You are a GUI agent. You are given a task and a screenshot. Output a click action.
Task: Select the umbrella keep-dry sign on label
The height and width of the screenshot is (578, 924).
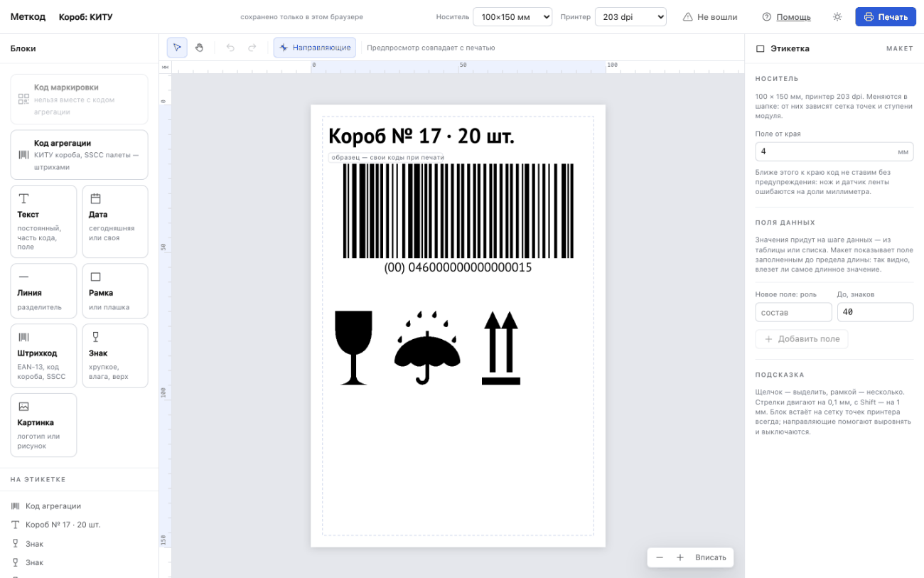[x=427, y=348]
